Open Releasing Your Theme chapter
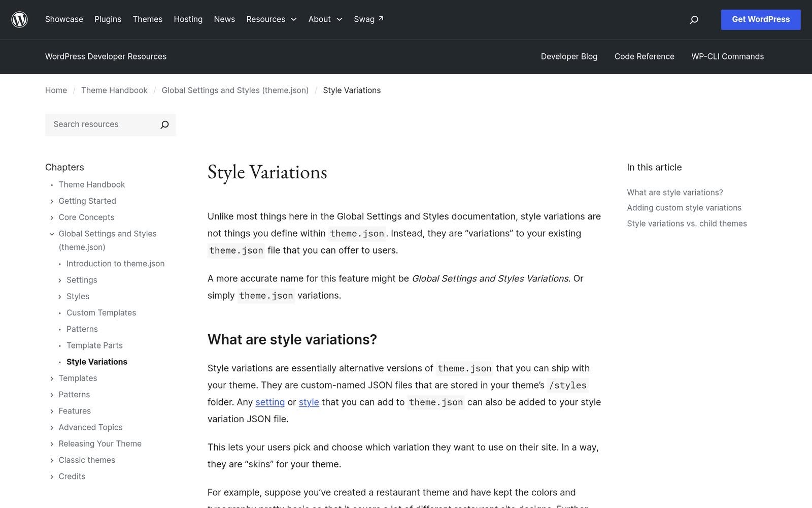The image size is (812, 508). (100, 444)
